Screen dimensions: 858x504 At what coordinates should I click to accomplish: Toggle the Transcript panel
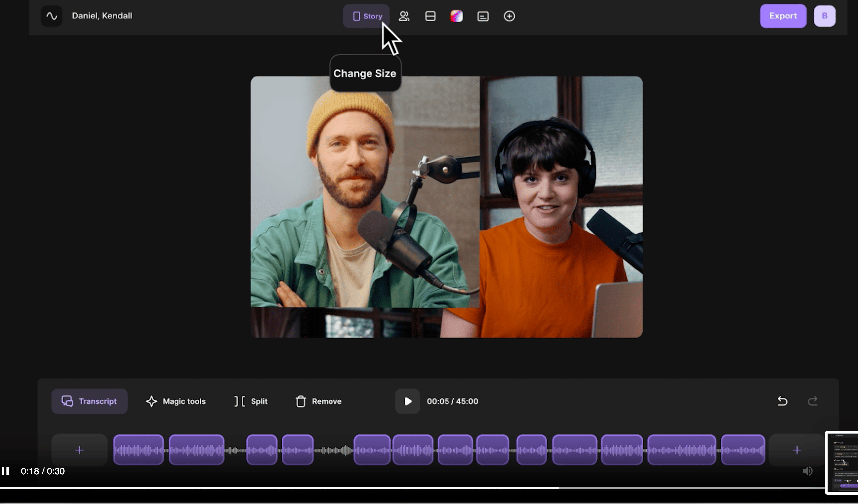point(89,401)
